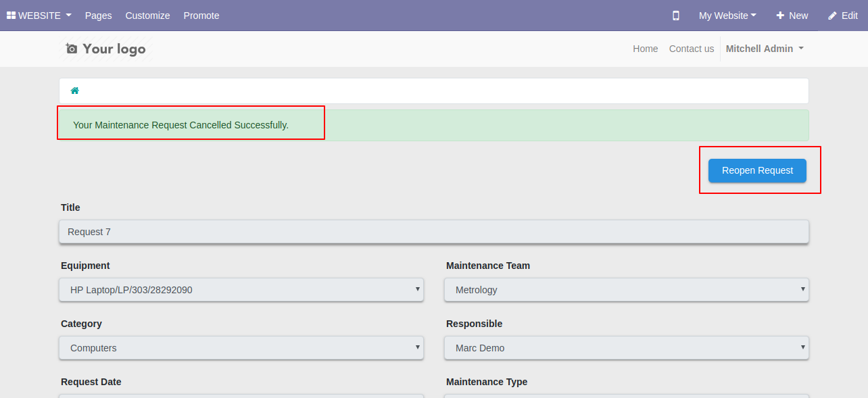The image size is (868, 398).
Task: Click the home breadcrumb icon
Action: [75, 91]
